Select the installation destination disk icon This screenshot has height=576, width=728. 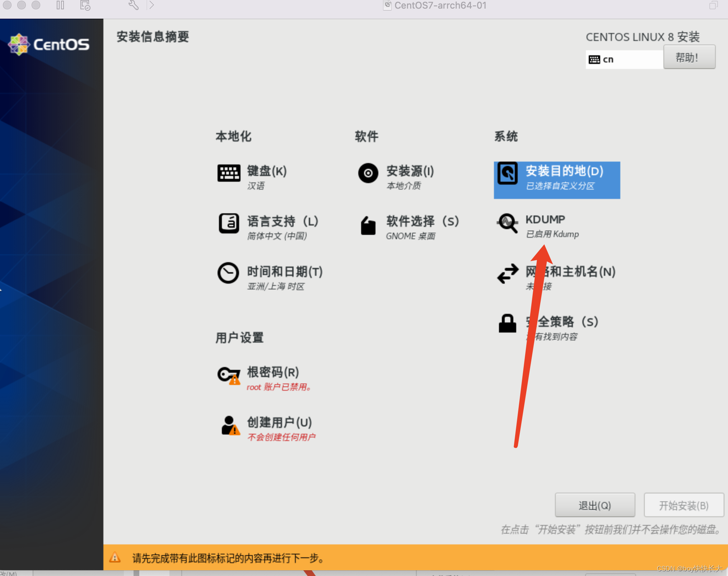507,173
